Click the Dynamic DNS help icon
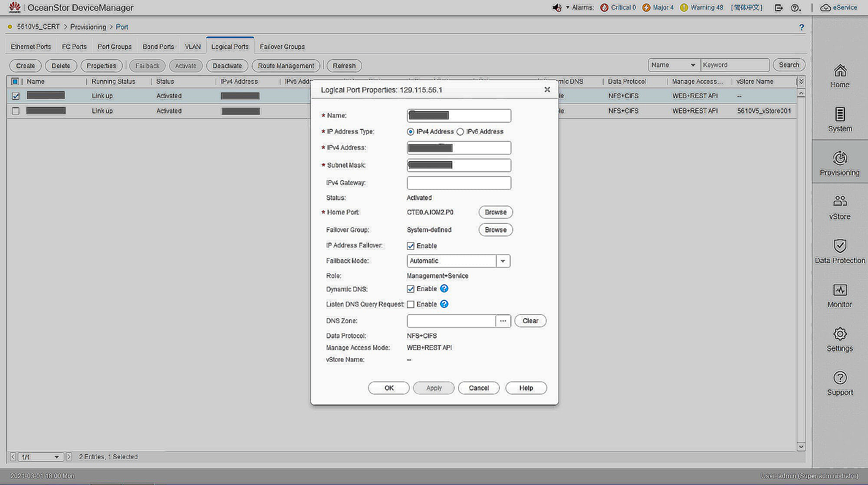 tap(444, 288)
